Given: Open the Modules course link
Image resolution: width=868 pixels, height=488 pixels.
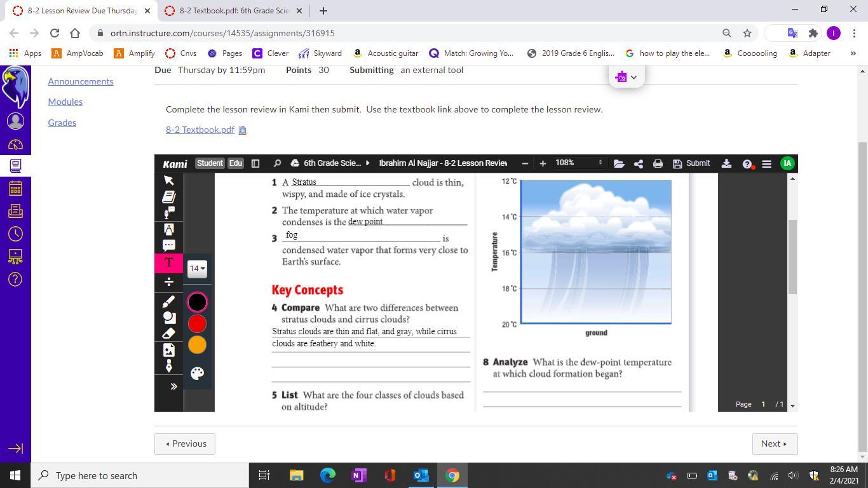Looking at the screenshot, I should (65, 102).
